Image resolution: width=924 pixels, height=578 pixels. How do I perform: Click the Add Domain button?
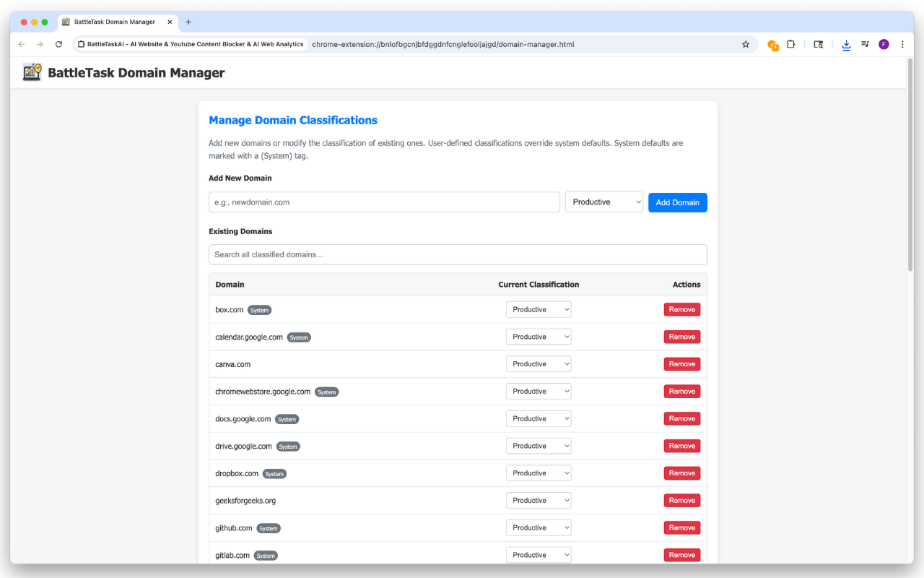click(x=678, y=202)
